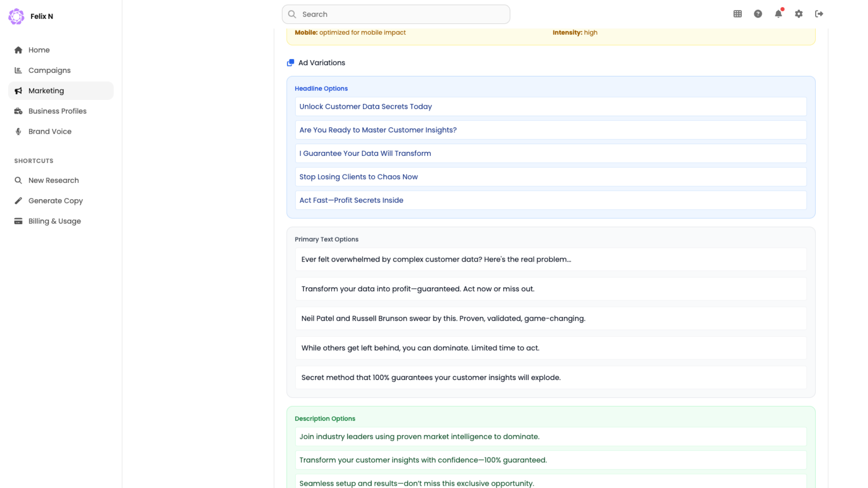868x488 pixels.
Task: Open Billing & Usage
Action: [x=54, y=221]
